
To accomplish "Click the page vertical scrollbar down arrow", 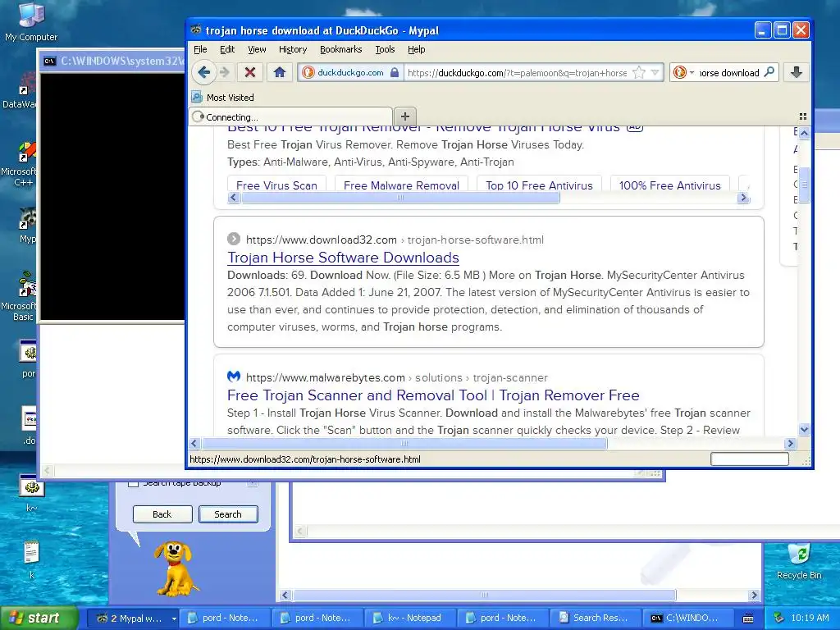I will (x=804, y=429).
